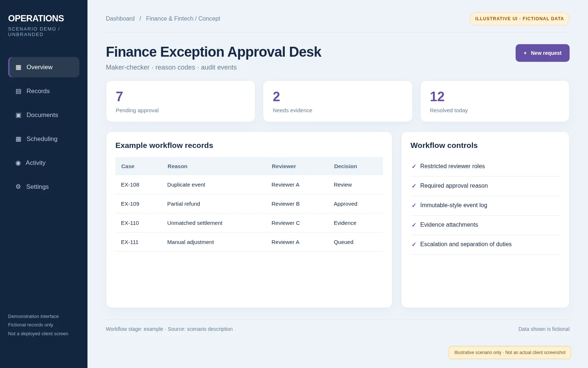Go to Records in the sidebar
Image resolution: width=588 pixels, height=368 pixels.
[44, 91]
